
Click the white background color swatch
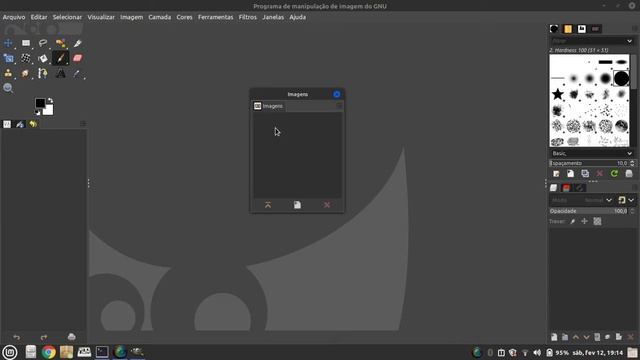[49, 110]
